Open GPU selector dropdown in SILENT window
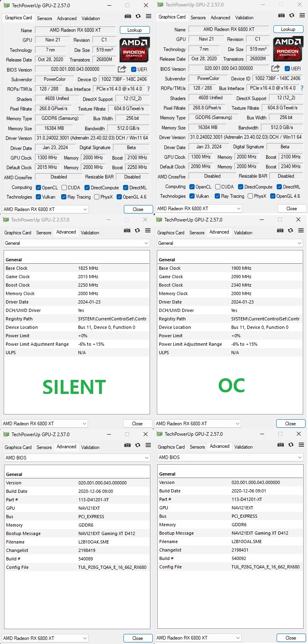The image size is (308, 644). (45, 424)
